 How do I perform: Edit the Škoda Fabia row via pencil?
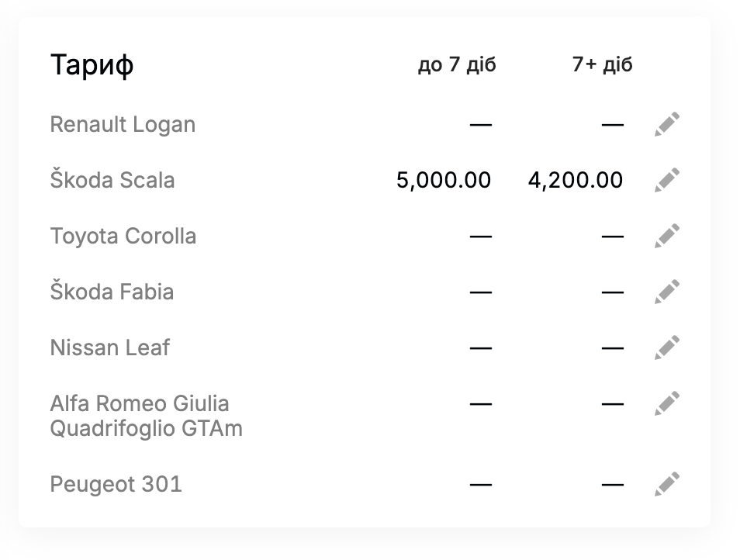pos(667,292)
